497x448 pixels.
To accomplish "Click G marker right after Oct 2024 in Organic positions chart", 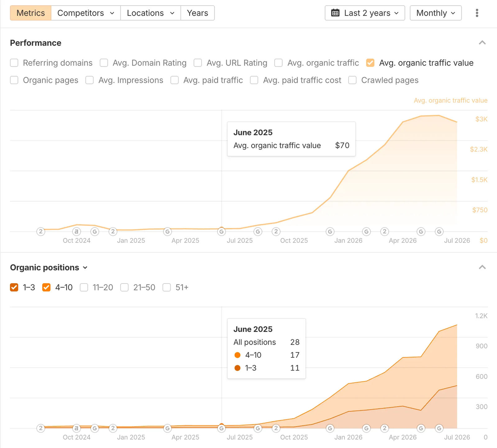I will pyautogui.click(x=95, y=428).
